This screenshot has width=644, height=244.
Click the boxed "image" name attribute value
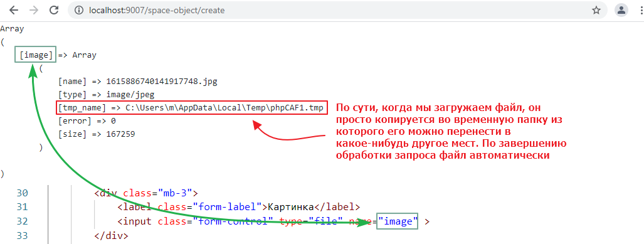pos(398,221)
